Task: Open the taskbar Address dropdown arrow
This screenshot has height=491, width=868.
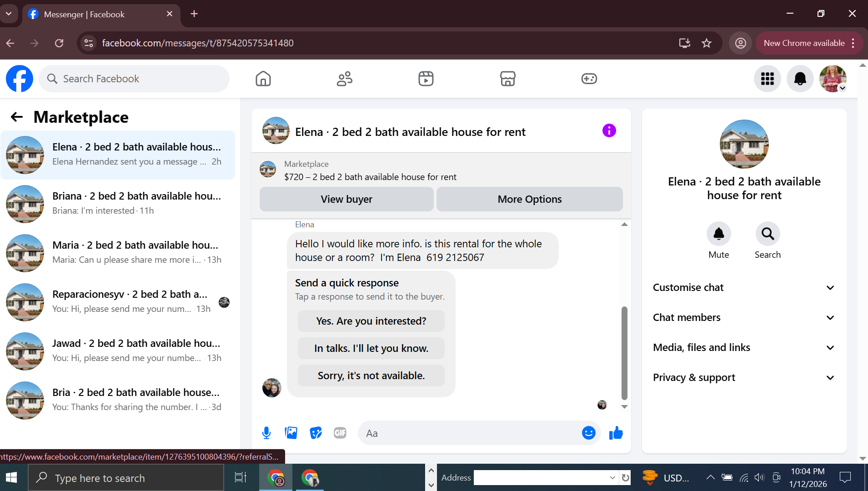Action: point(612,478)
